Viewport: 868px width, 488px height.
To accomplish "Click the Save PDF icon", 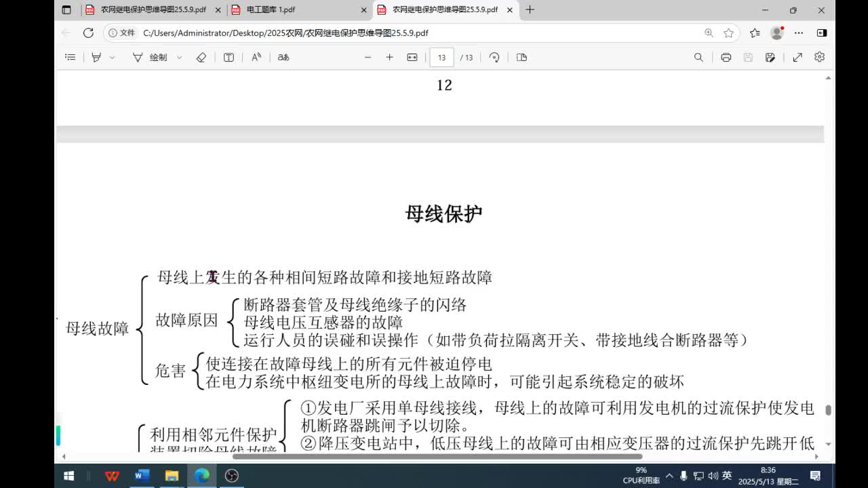I will pos(748,58).
